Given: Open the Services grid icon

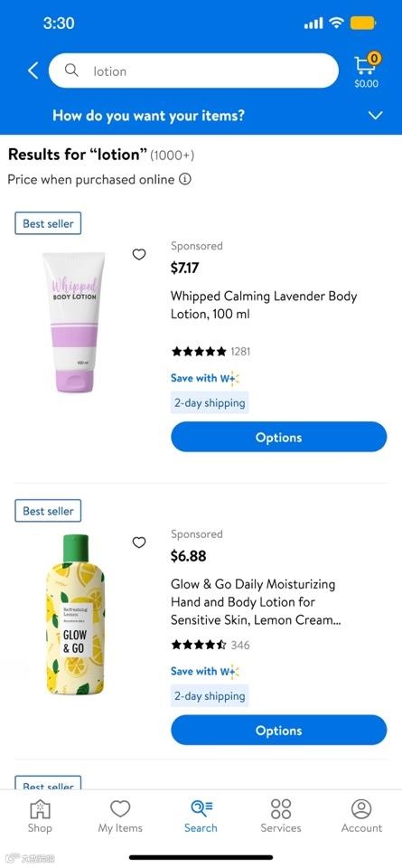Looking at the screenshot, I should [x=281, y=808].
